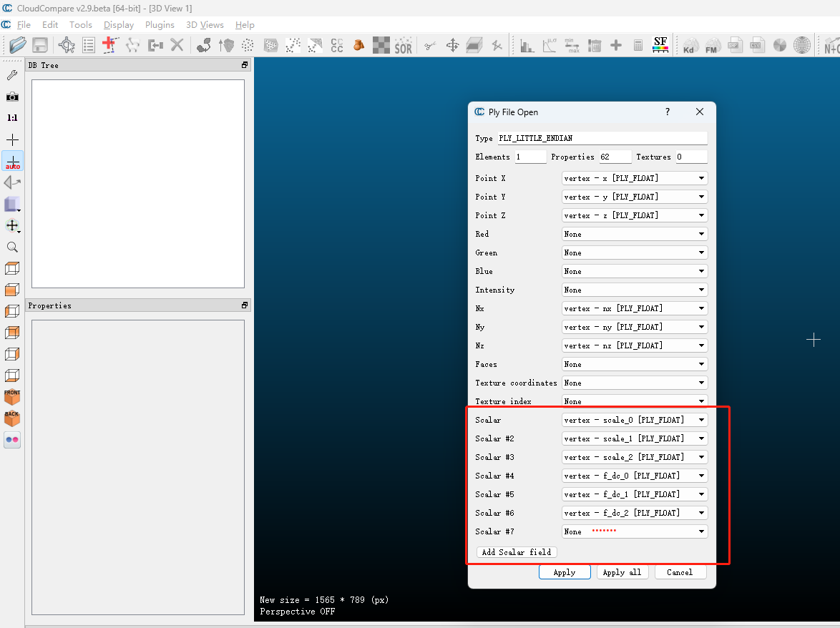
Task: Select the 1:1 zoom icon
Action: point(13,118)
